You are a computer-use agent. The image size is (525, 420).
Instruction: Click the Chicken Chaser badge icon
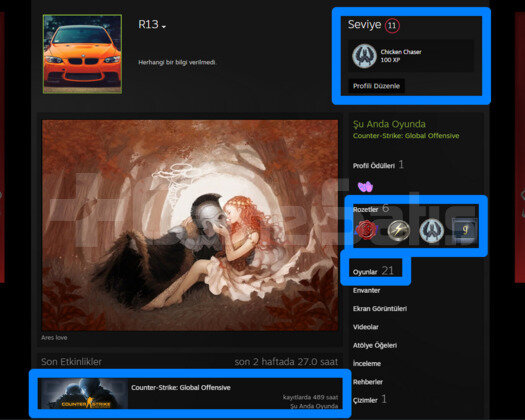click(364, 56)
